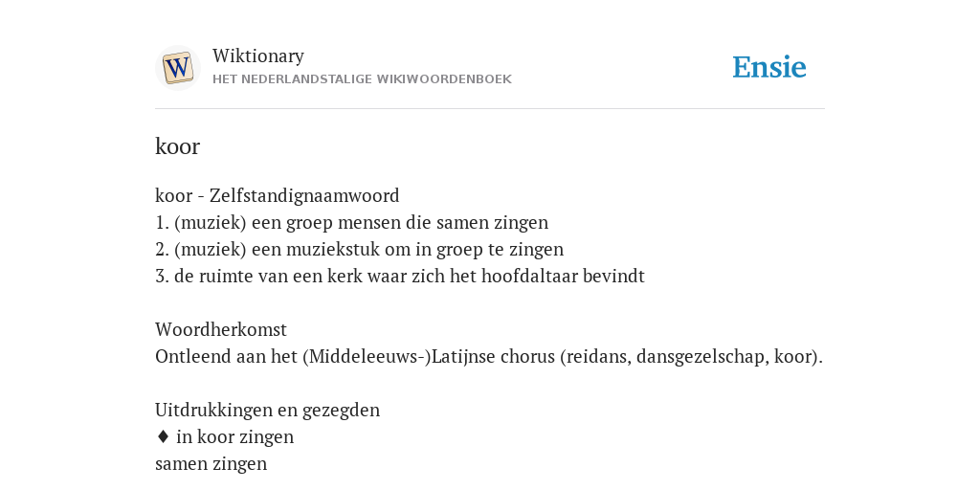This screenshot has height=490, width=980.
Task: Select definition 1 about groep mensen
Action: [351, 222]
